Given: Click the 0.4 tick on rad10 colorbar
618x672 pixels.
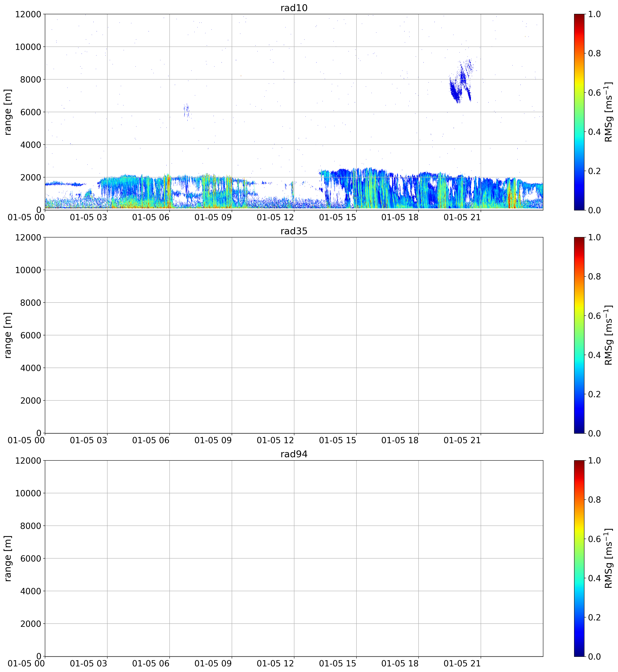Looking at the screenshot, I should pyautogui.click(x=595, y=132).
